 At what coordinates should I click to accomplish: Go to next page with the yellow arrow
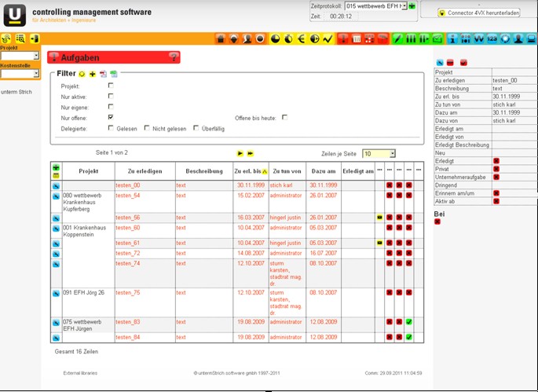click(x=240, y=153)
